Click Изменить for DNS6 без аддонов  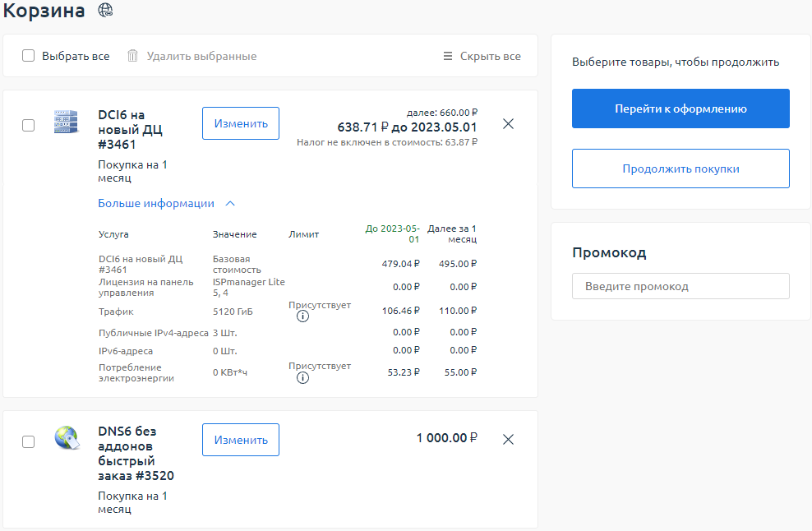(241, 440)
